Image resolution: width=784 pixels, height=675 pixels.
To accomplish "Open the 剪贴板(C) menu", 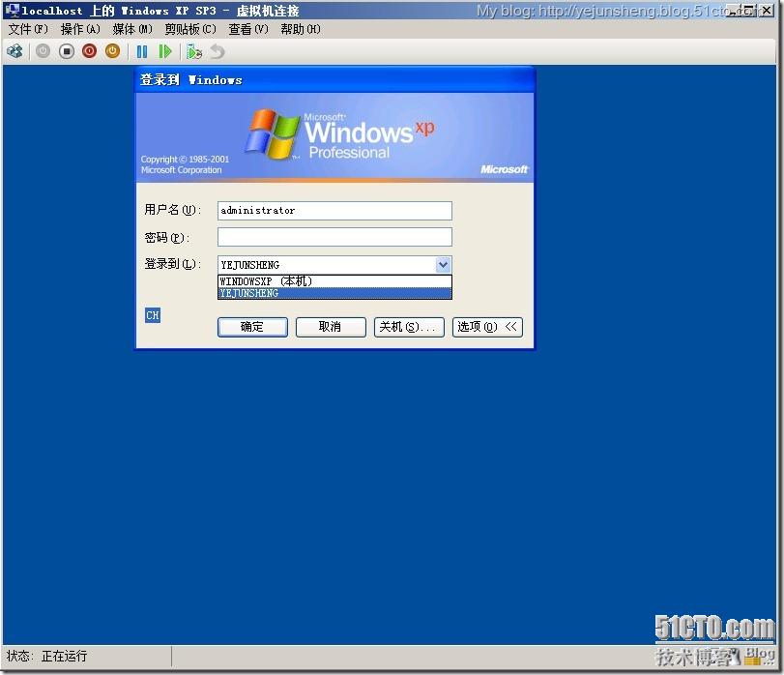I will point(190,30).
